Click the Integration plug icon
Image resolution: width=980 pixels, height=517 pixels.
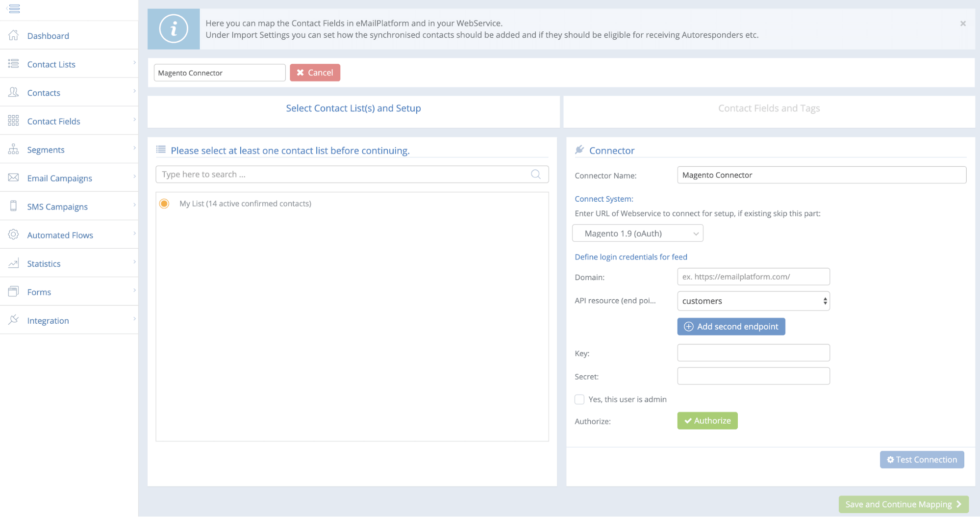click(x=14, y=320)
